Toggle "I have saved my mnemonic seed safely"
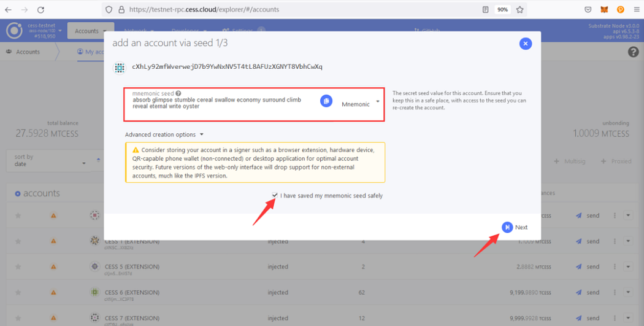This screenshot has width=644, height=326. 275,195
